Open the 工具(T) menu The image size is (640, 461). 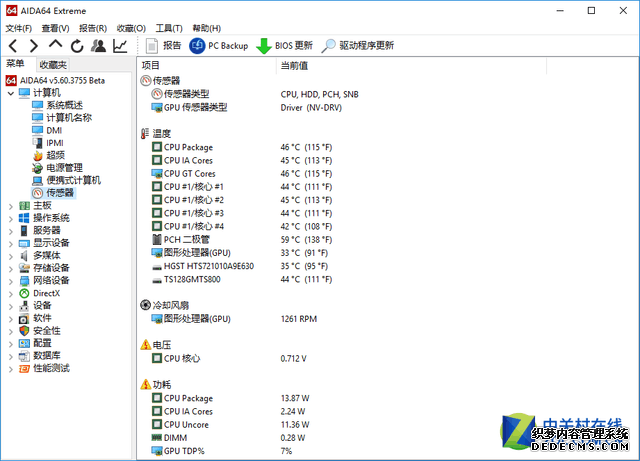click(169, 28)
